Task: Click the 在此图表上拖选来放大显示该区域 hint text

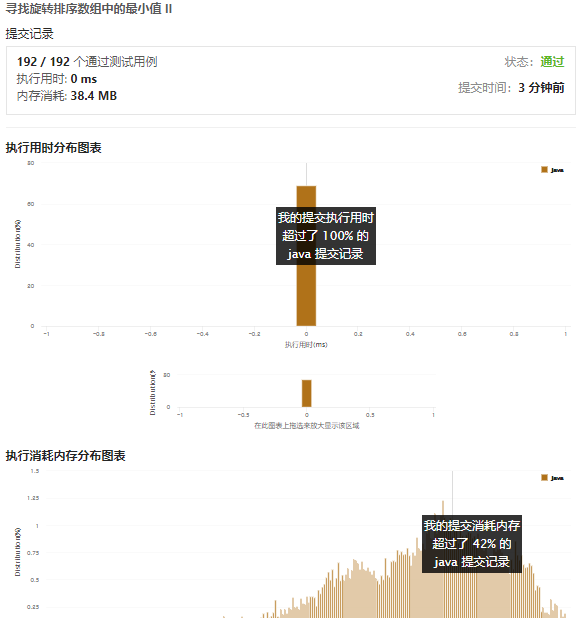Action: pyautogui.click(x=307, y=426)
